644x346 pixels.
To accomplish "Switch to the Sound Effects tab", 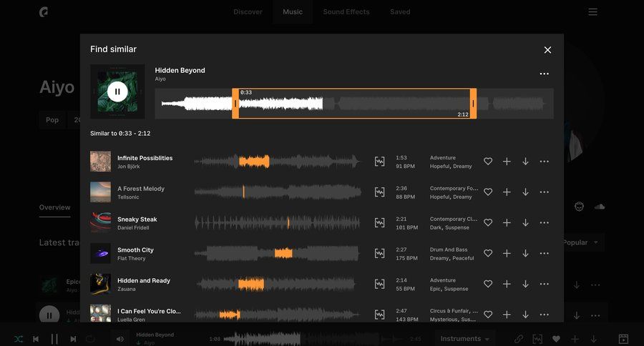I will click(x=346, y=12).
